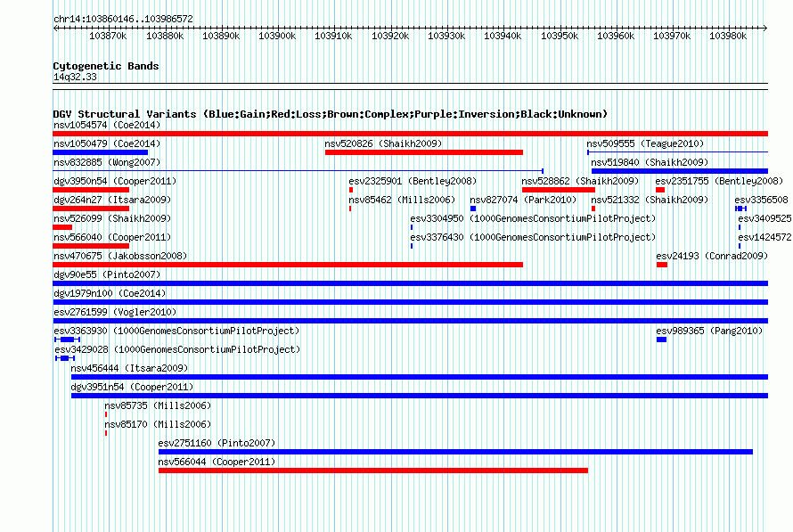Click the nsv1054574 (Coe2014) red loss bar
Image resolution: width=793 pixels, height=532 pixels.
pos(410,134)
